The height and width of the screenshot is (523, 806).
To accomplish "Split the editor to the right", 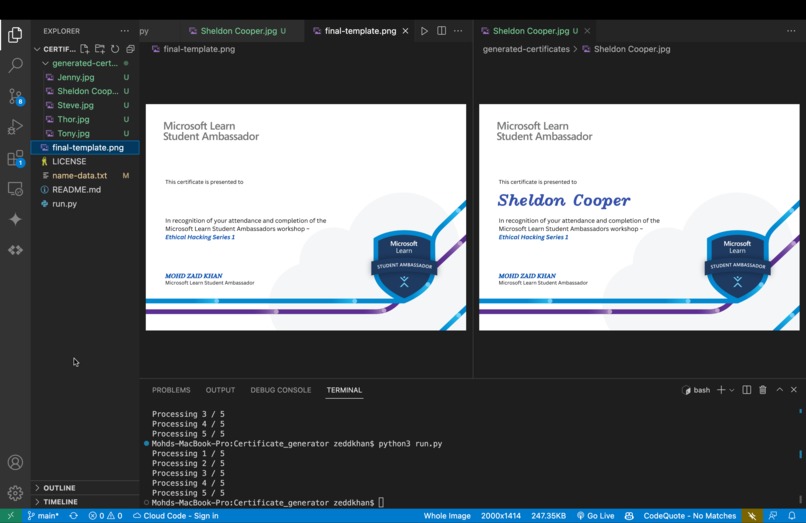I will [441, 31].
